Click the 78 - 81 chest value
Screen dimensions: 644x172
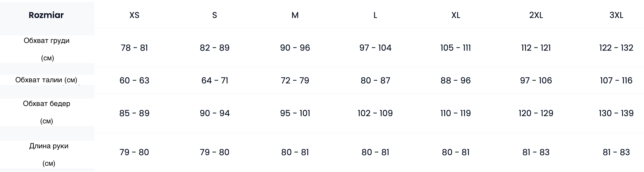pos(134,48)
